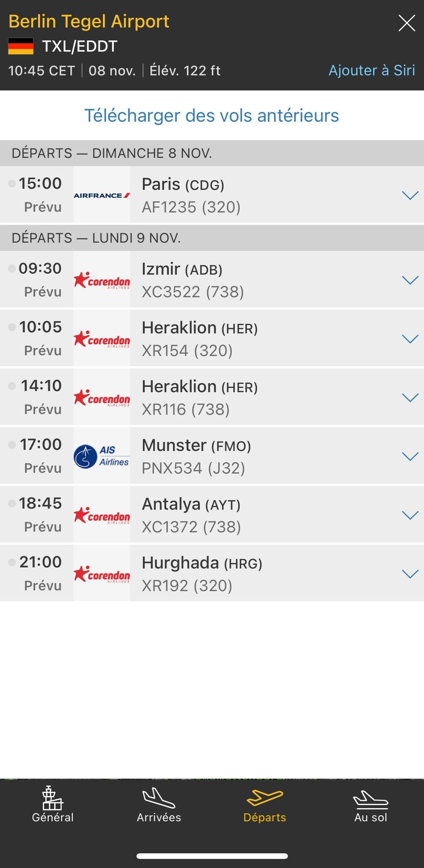This screenshot has height=868, width=424.
Task: Switch to the Arrivées tab
Action: 159,805
